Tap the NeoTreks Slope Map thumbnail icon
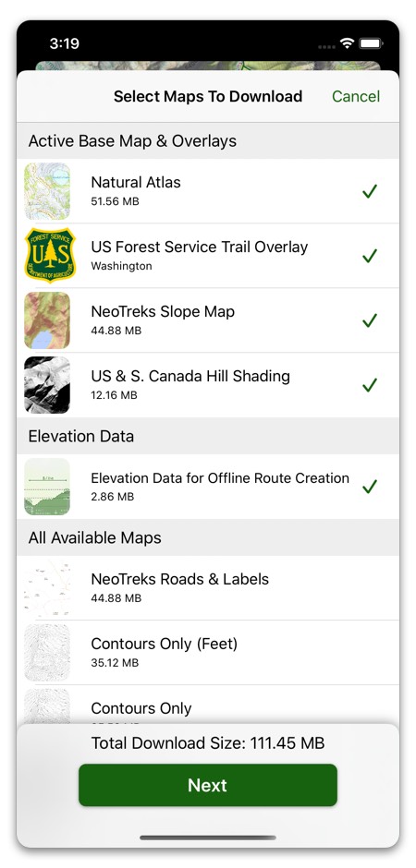The width and height of the screenshot is (416, 868). (47, 320)
